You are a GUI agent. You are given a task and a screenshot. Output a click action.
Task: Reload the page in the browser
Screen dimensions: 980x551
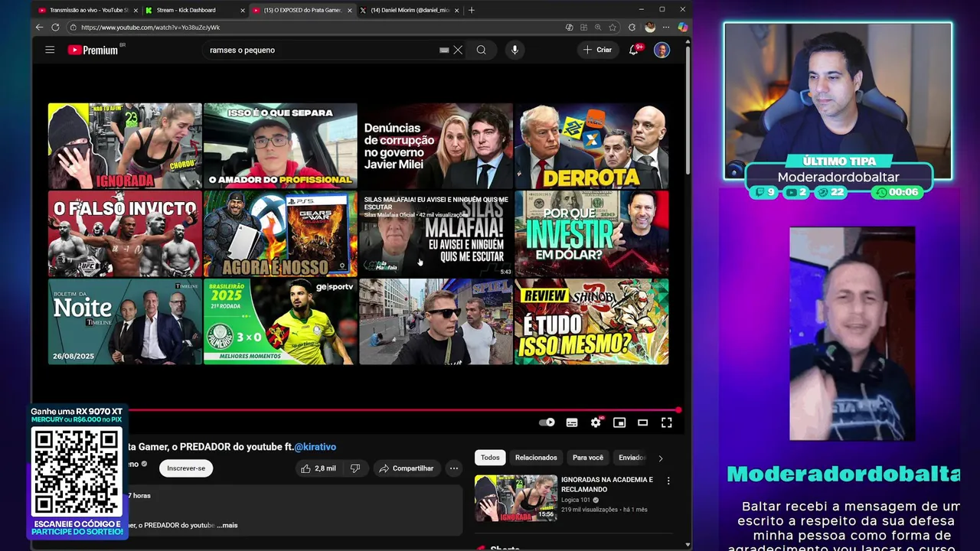55,27
